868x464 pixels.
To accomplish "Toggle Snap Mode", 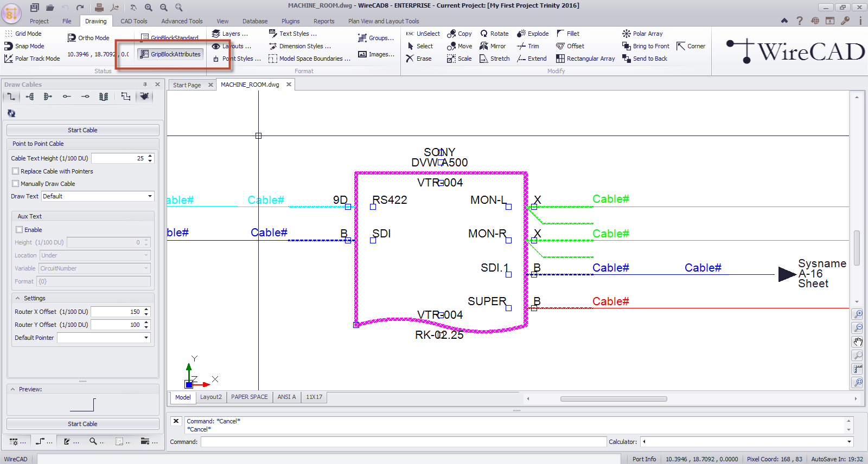I will (x=24, y=46).
